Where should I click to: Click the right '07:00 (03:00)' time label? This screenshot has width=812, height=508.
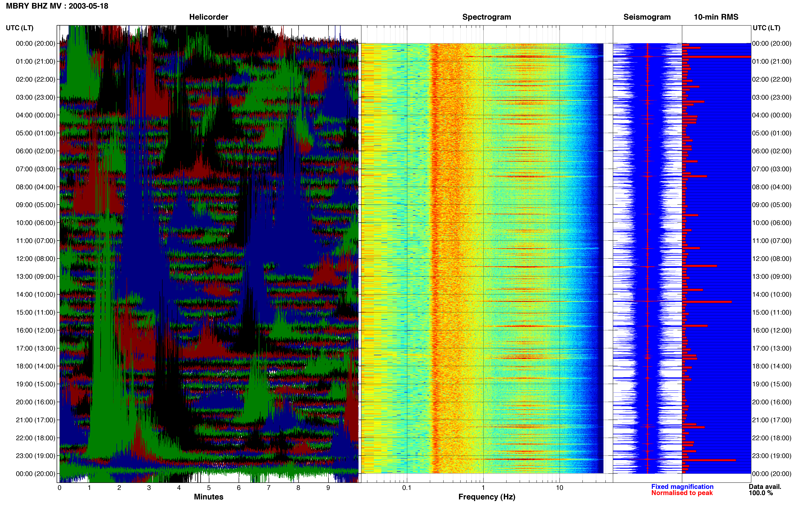click(x=772, y=169)
